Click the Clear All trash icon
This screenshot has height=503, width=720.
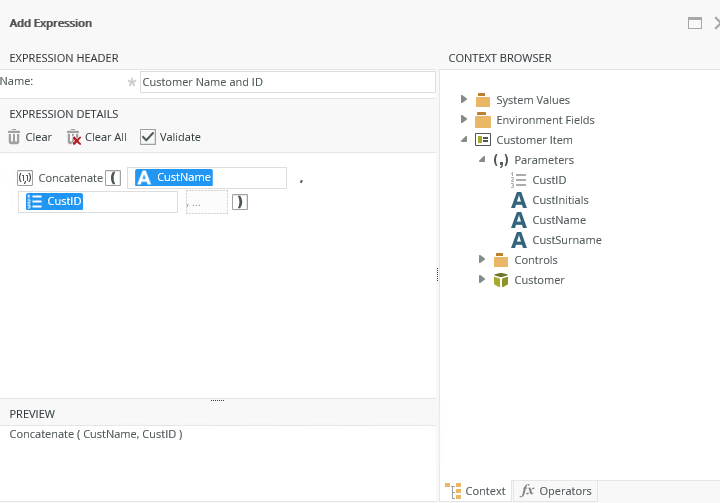point(73,137)
